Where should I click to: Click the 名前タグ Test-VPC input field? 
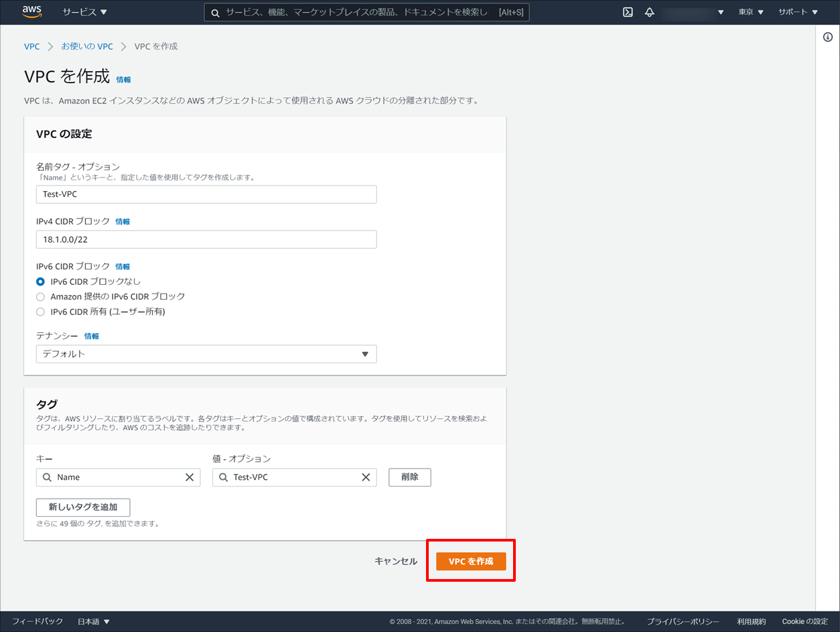click(206, 194)
